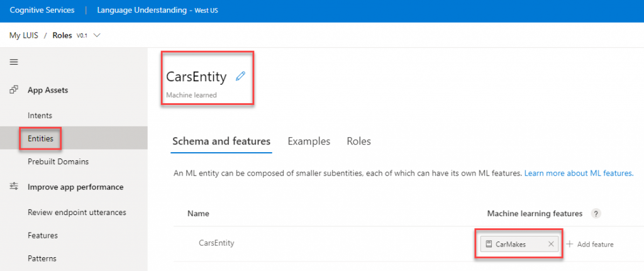Click the App Assets section icon
The width and height of the screenshot is (644, 271).
point(14,89)
